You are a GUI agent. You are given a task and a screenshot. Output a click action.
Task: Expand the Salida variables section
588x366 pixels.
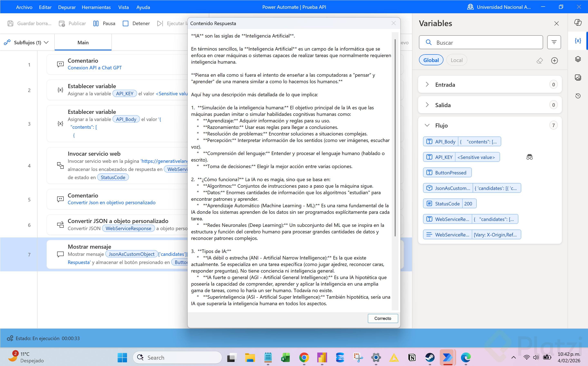427,105
